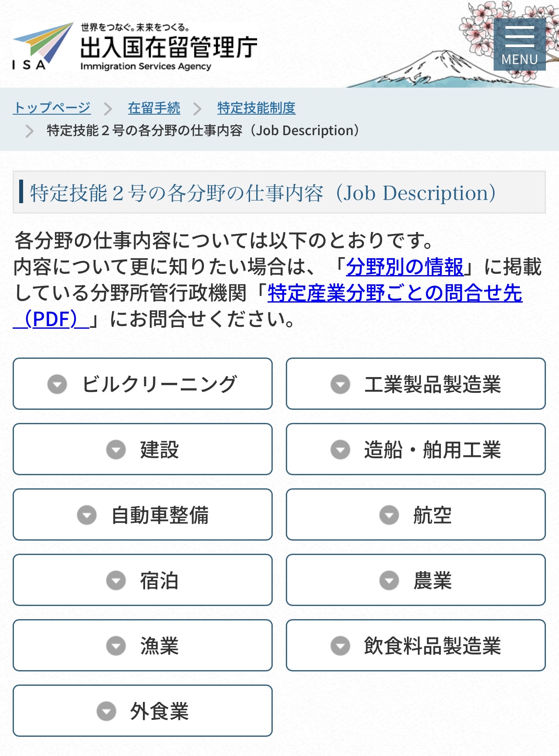Open 特定技能制度 breadcrumb link
The height and width of the screenshot is (756, 559).
pyautogui.click(x=256, y=108)
